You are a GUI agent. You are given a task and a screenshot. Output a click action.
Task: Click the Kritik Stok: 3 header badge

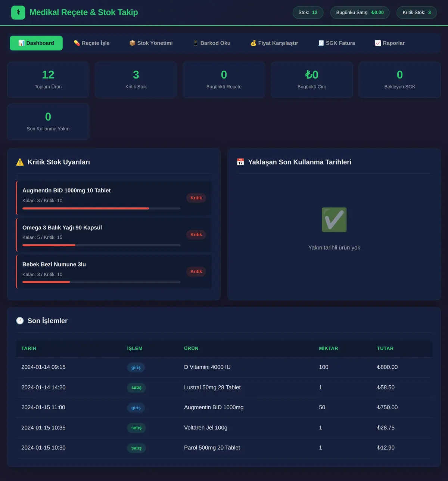pos(417,12)
